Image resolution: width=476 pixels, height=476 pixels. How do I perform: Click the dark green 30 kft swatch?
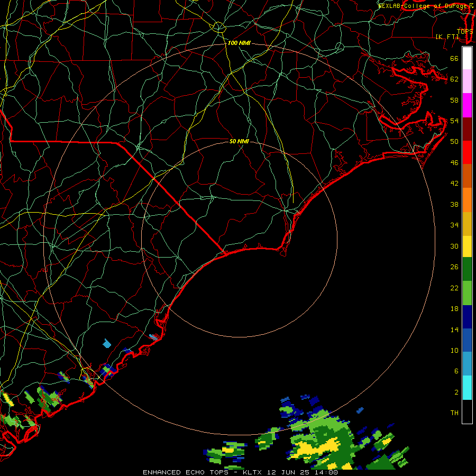[467, 269]
